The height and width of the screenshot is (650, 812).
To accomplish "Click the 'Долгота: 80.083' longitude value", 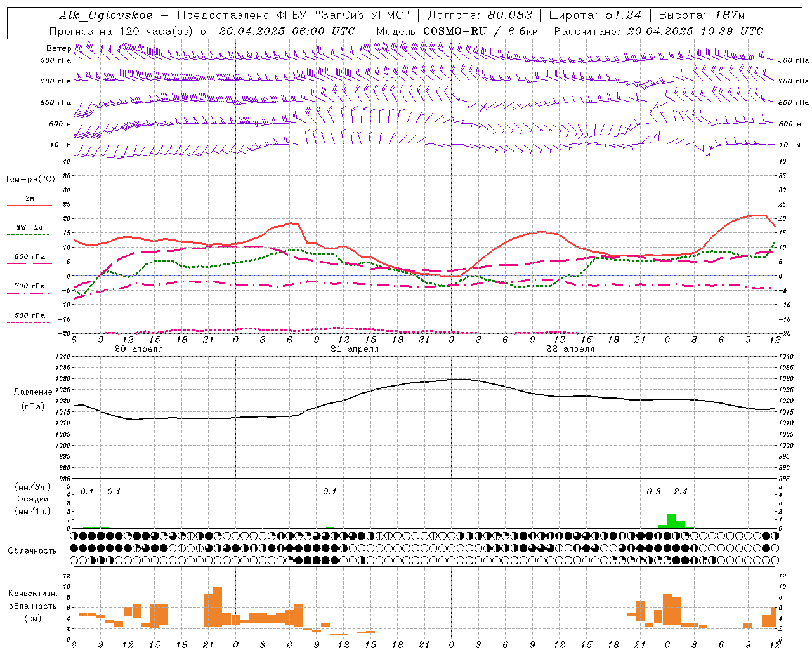I will pos(481,15).
